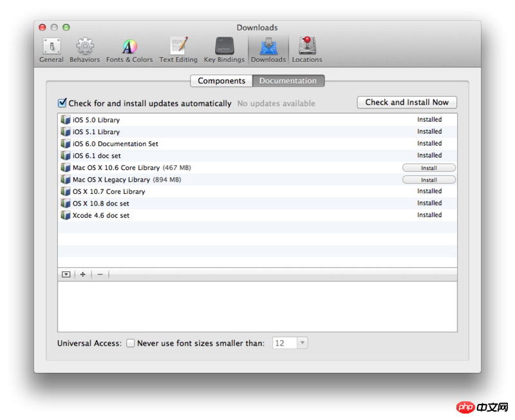The width and height of the screenshot is (515, 420).
Task: Click Installed status for iOS 6.1 doc set
Action: pos(429,155)
